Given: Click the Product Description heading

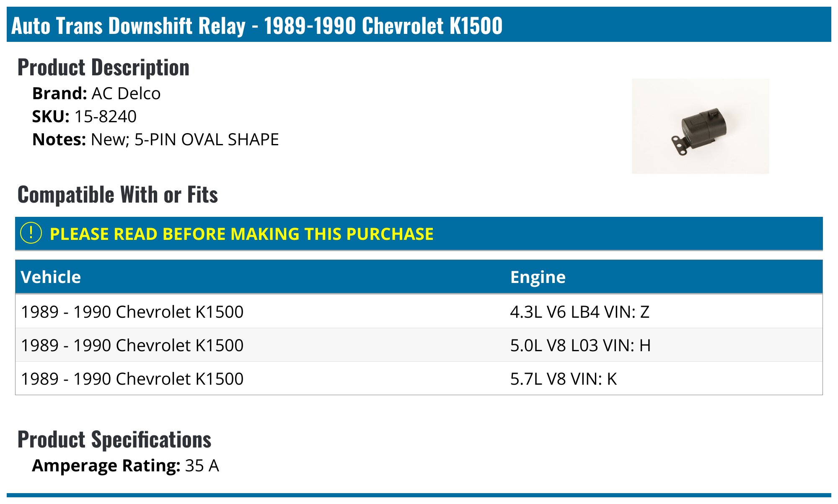Looking at the screenshot, I should click(103, 67).
